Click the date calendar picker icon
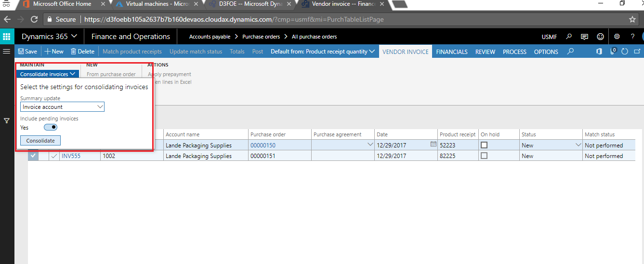 click(x=433, y=145)
